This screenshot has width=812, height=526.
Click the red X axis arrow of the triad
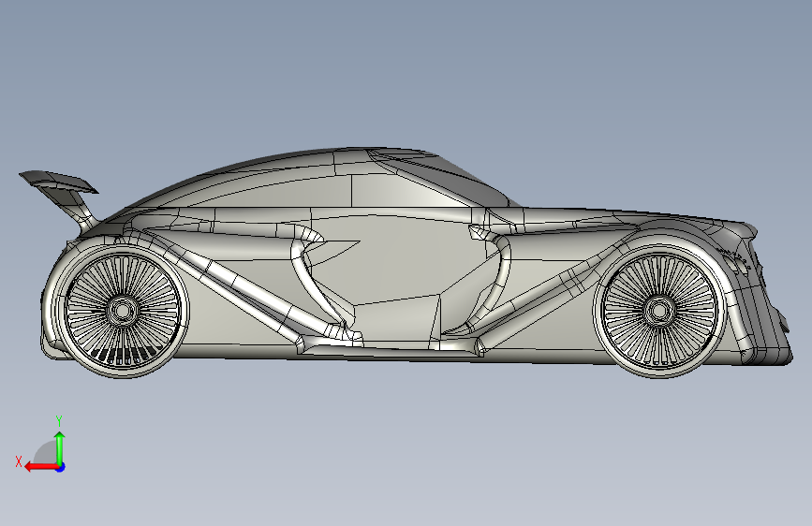(41, 467)
